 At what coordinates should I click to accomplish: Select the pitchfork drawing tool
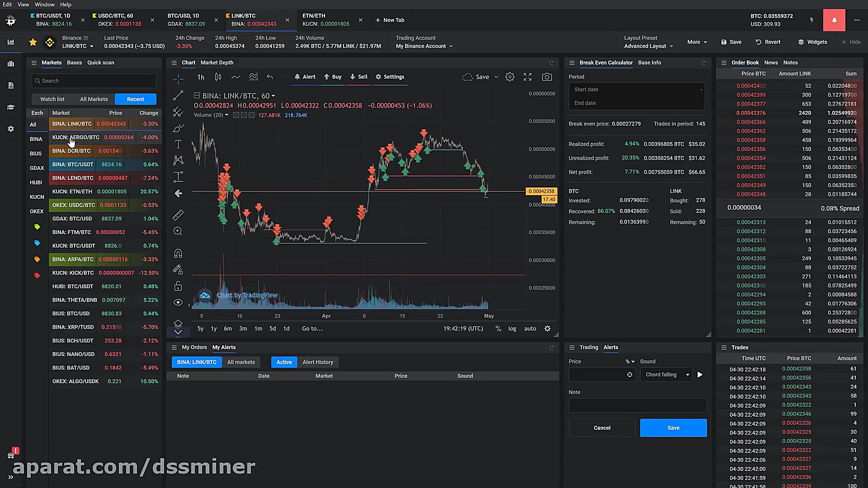[x=178, y=112]
